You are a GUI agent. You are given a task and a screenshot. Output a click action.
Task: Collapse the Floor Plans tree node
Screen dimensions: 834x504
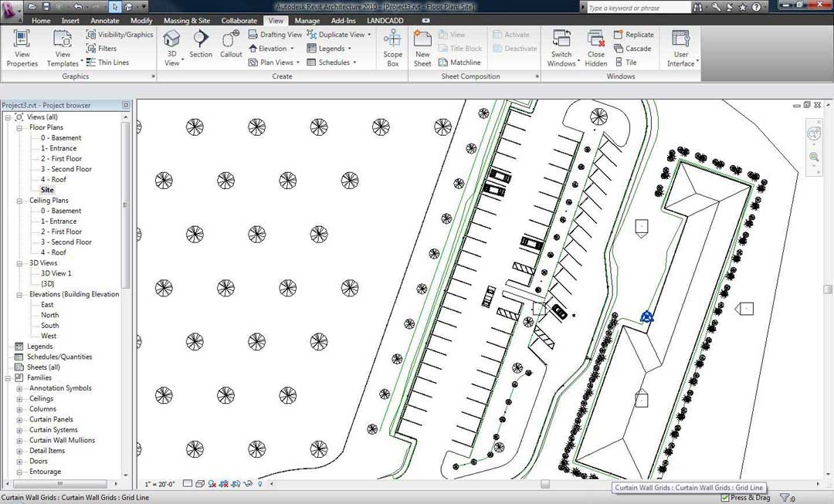coord(19,127)
